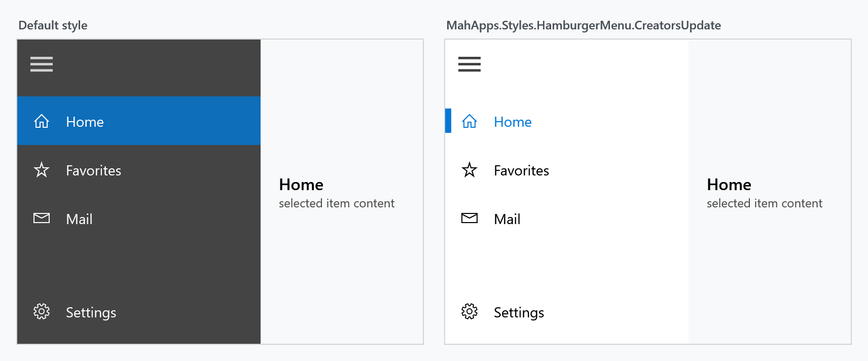Click the gear icon in light menu
The image size is (868, 361).
469,311
